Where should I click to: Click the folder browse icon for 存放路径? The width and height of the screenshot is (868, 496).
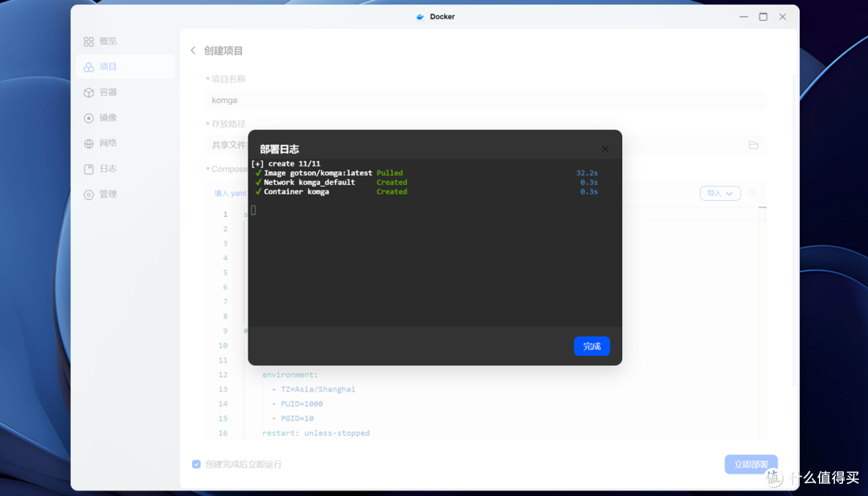(x=753, y=145)
